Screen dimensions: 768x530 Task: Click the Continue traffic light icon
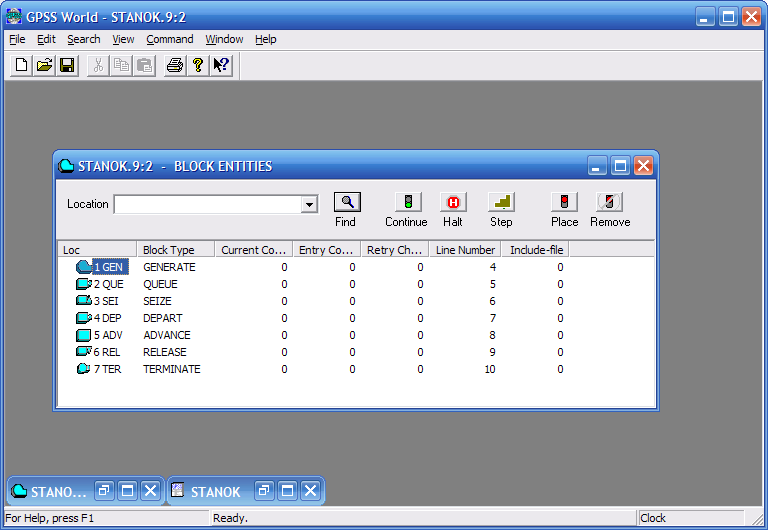[x=408, y=202]
